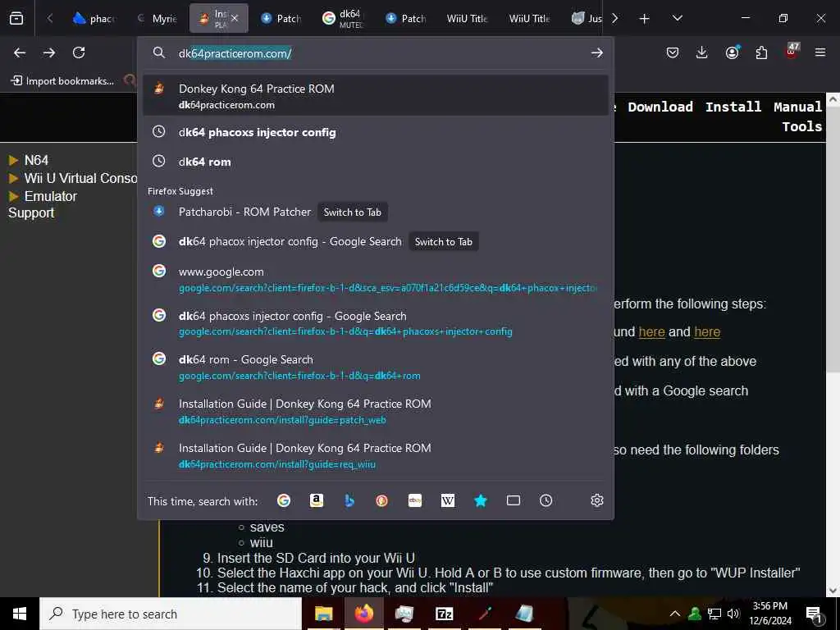Search this time with Amazon

point(317,500)
